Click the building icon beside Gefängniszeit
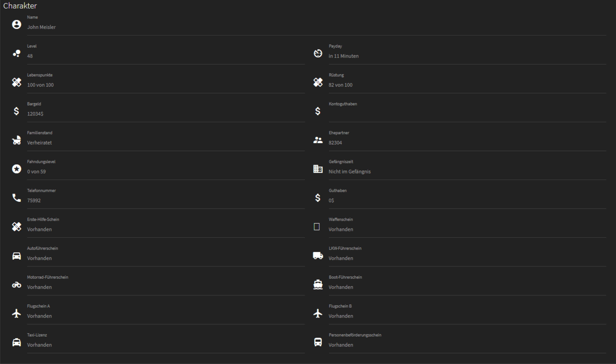Viewport: 616px width, 364px height. (318, 169)
